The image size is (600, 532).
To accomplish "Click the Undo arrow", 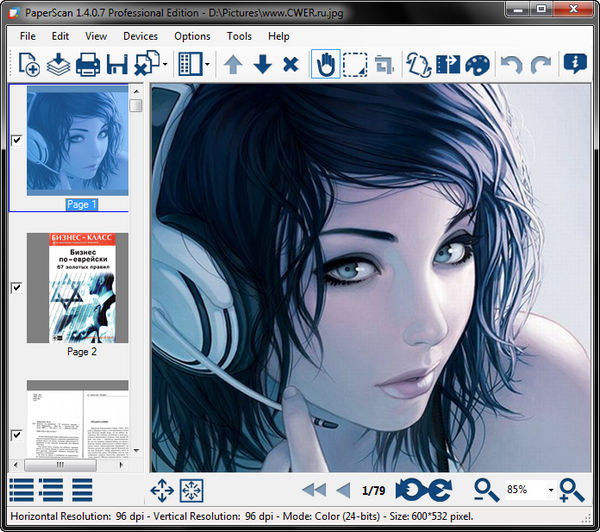I will coord(512,64).
